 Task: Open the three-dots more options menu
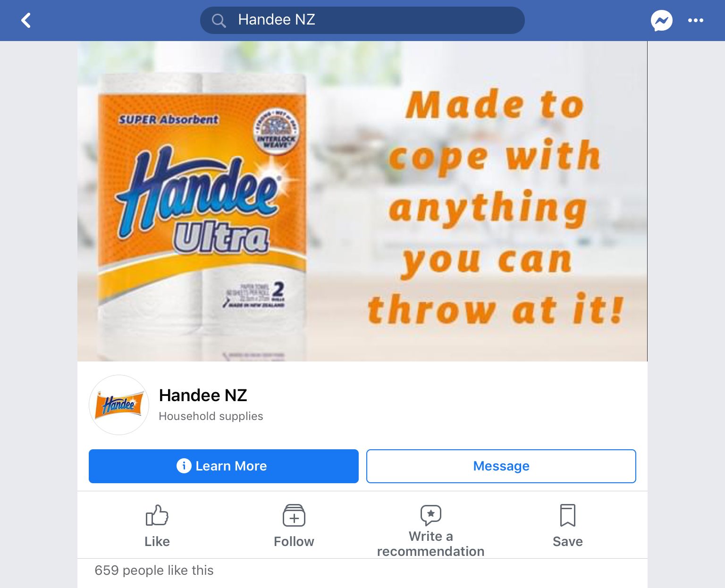(x=696, y=20)
